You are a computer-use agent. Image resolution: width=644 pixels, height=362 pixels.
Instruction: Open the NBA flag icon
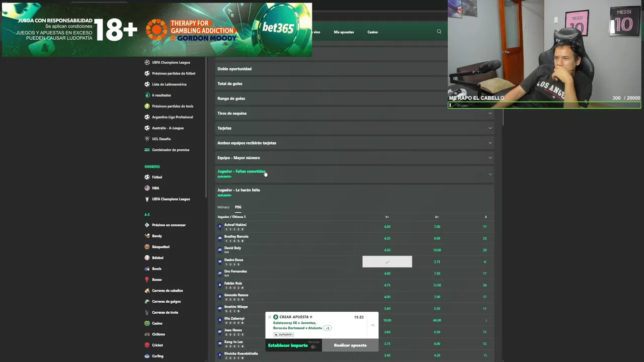point(147,188)
